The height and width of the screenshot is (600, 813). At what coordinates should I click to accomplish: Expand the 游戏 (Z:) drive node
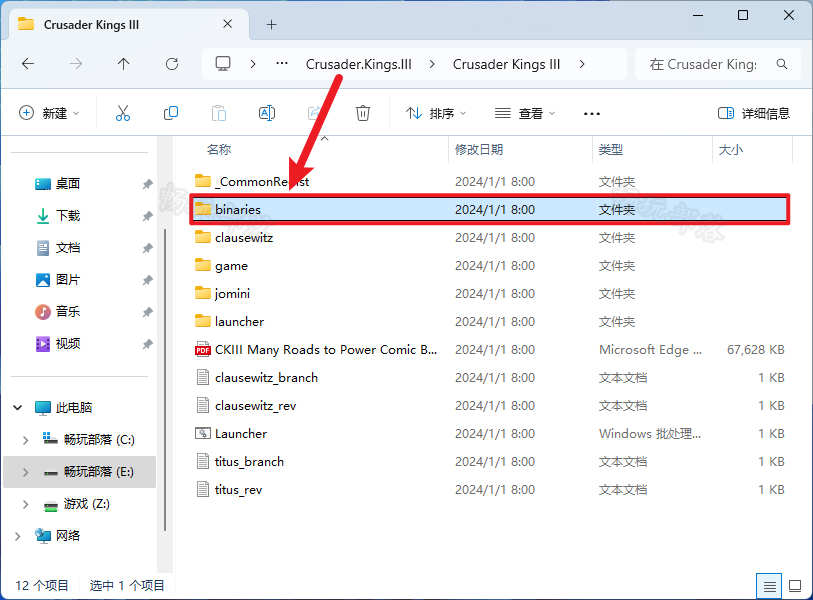(x=25, y=504)
